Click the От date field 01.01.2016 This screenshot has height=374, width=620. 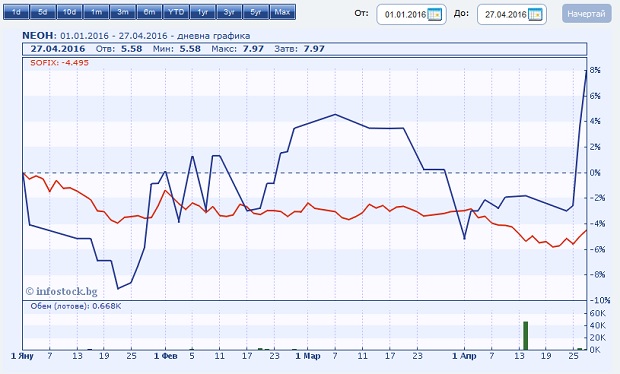(x=411, y=15)
